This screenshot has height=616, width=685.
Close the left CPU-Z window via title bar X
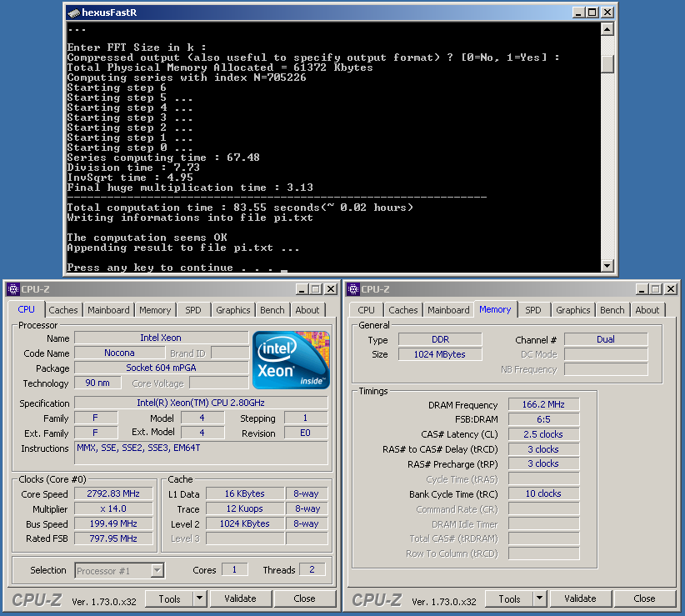click(331, 289)
